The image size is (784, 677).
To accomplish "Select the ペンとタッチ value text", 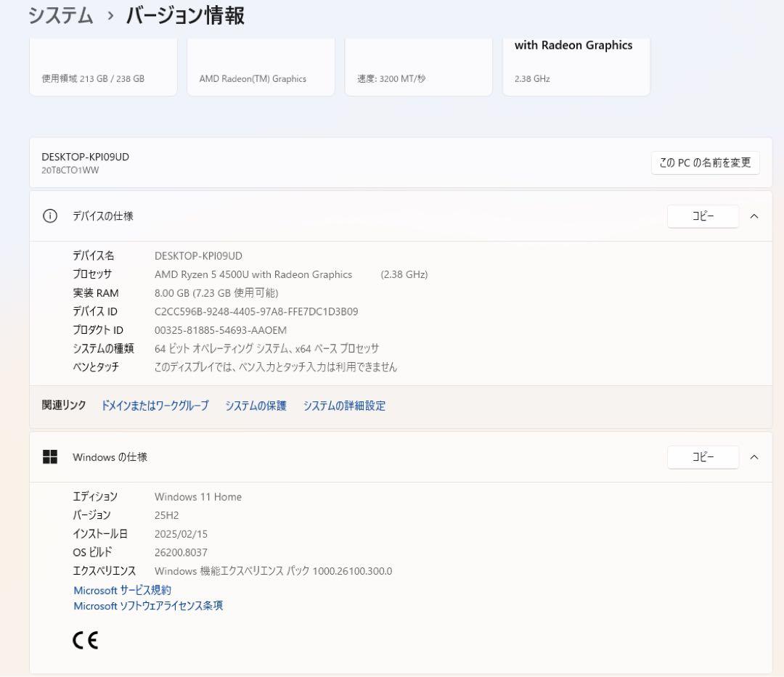I will [x=276, y=366].
